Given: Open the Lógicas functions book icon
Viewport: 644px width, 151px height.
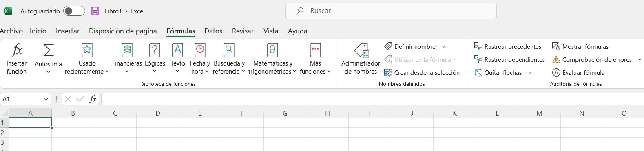Looking at the screenshot, I should click(x=155, y=50).
